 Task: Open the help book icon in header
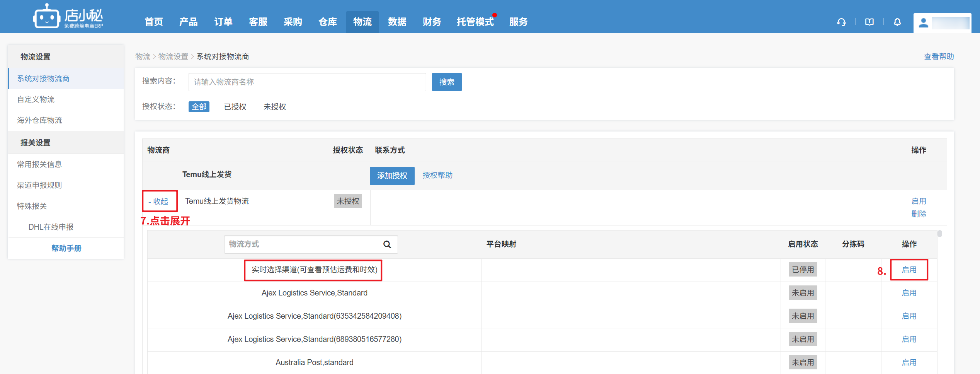[x=869, y=22]
